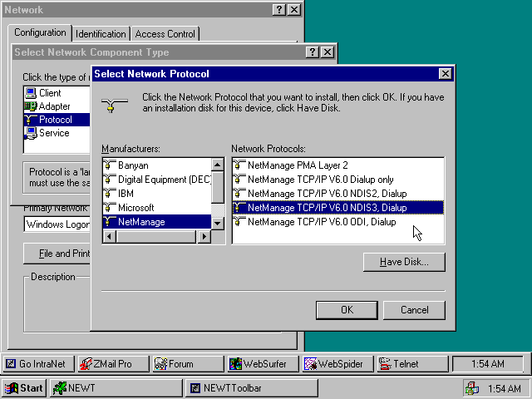Viewport: 532px width, 399px height.
Task: Select Protocol in Component Type list
Action: pyautogui.click(x=57, y=120)
